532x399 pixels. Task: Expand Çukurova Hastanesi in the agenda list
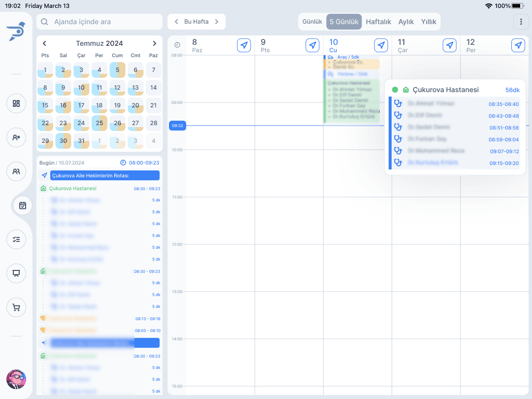[x=73, y=188]
